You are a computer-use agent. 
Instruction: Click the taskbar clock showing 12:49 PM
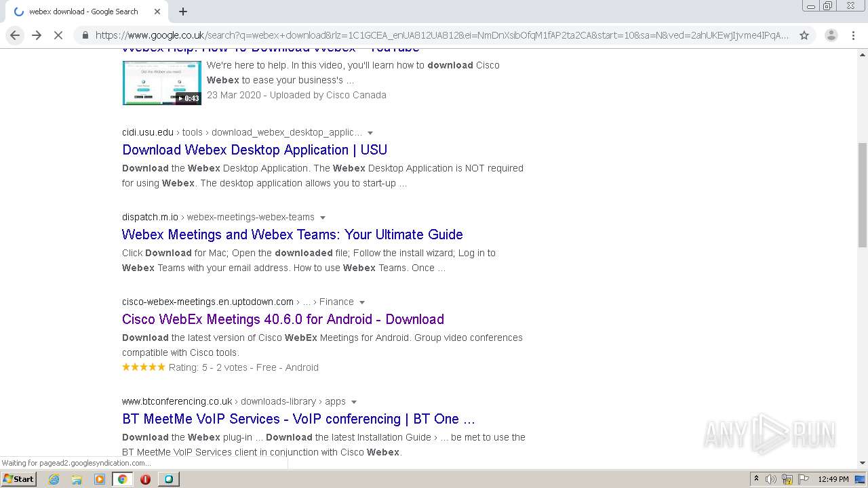tap(833, 479)
